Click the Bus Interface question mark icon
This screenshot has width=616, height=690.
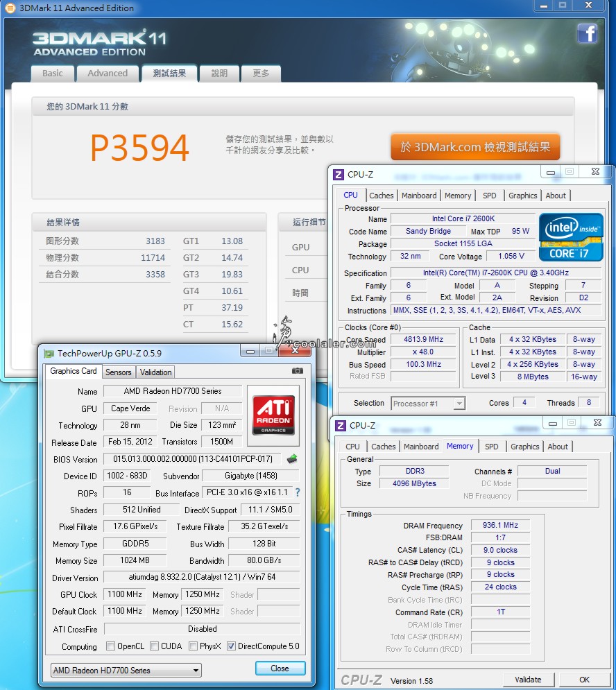click(x=298, y=492)
